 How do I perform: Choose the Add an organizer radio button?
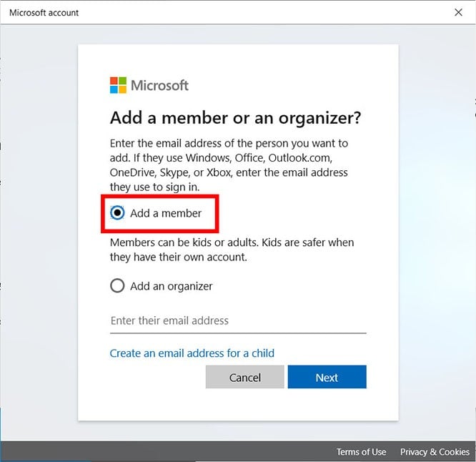(117, 286)
